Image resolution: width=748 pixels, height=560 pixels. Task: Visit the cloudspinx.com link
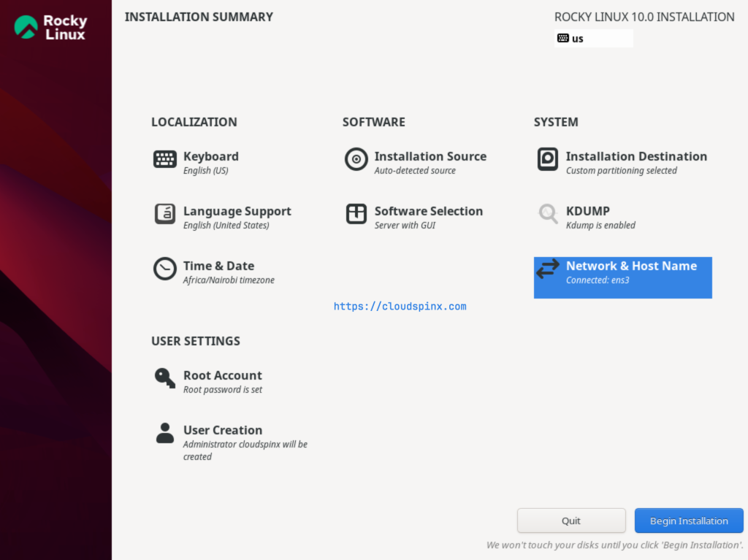pyautogui.click(x=400, y=306)
